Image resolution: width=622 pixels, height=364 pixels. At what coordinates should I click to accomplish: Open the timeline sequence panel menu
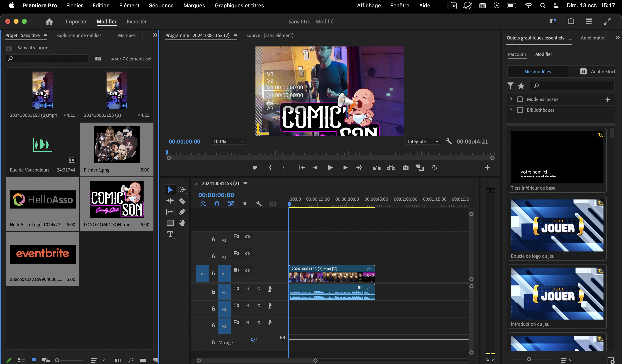[245, 184]
